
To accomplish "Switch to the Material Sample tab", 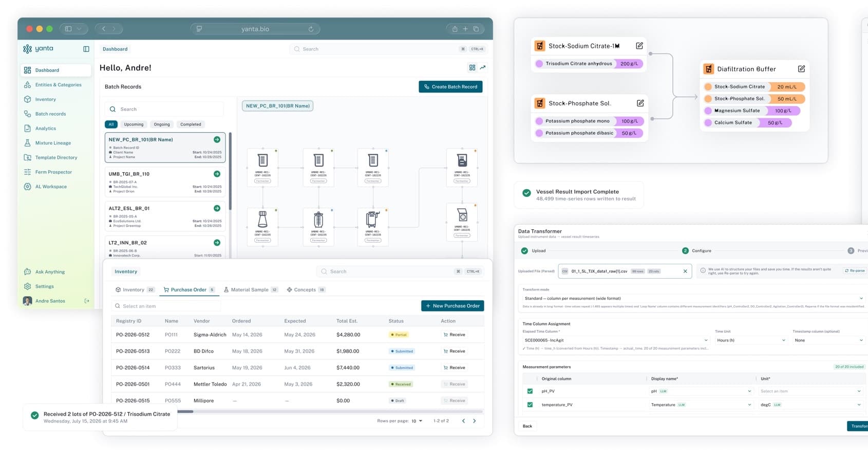I will tap(251, 289).
